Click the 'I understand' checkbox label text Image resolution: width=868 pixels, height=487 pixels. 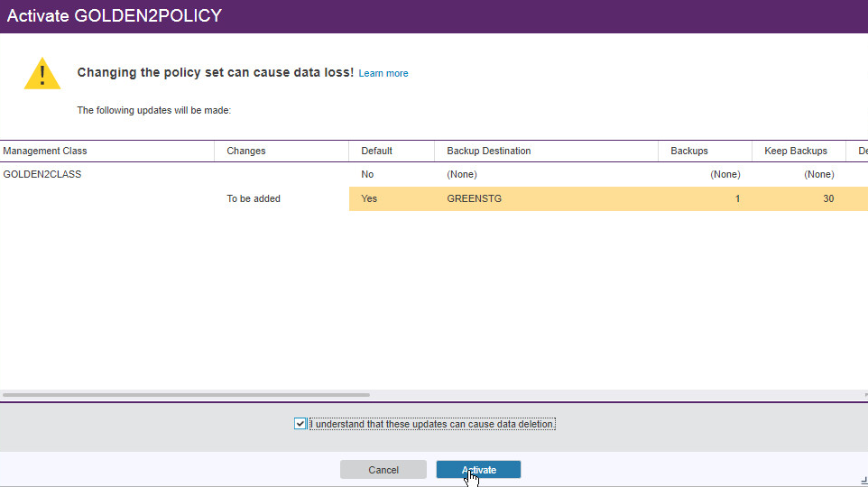point(431,424)
